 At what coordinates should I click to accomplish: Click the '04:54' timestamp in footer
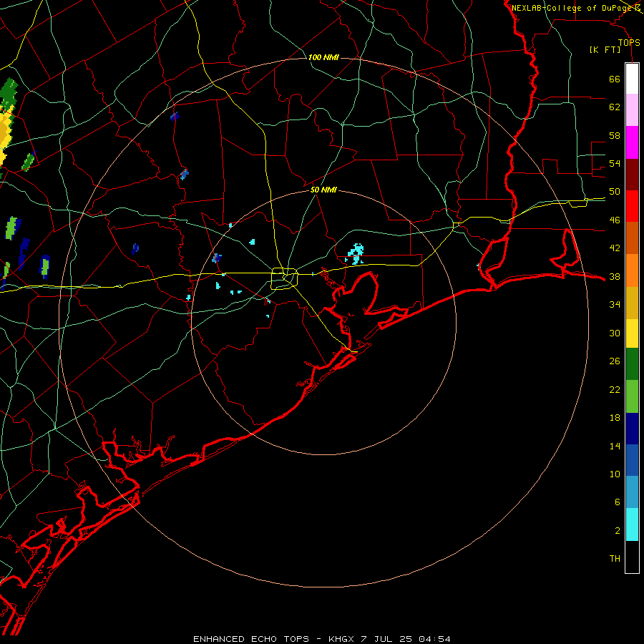[x=434, y=639]
